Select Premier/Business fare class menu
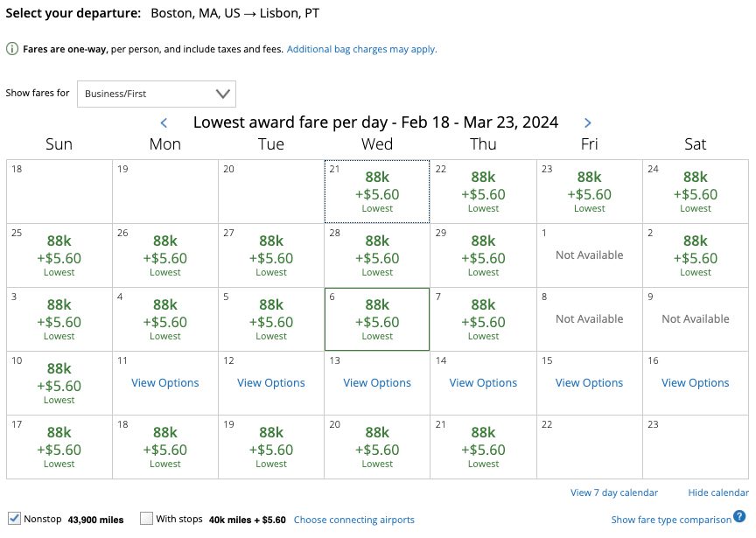The height and width of the screenshot is (538, 756). pos(156,94)
